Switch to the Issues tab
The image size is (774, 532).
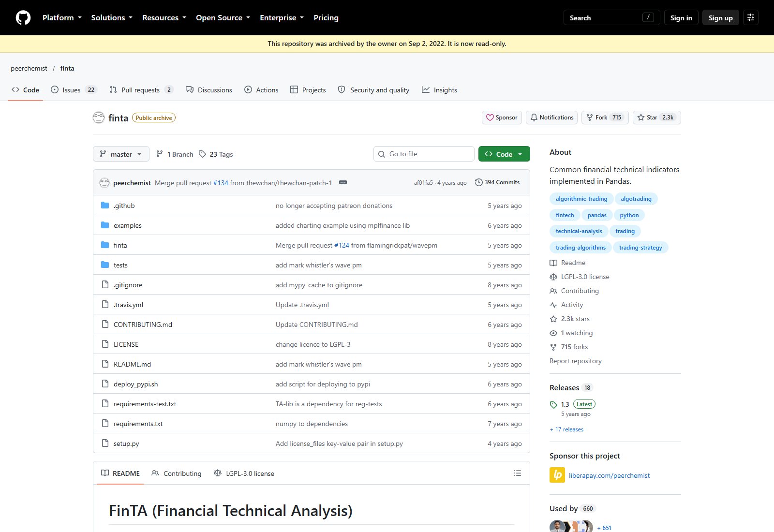click(x=74, y=90)
